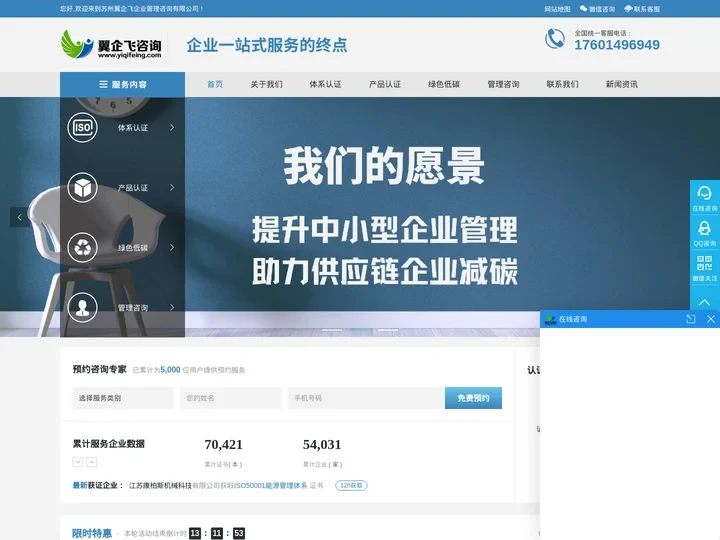Image resolution: width=720 pixels, height=540 pixels.
Task: Click the 12h获取 badge
Action: 351,485
